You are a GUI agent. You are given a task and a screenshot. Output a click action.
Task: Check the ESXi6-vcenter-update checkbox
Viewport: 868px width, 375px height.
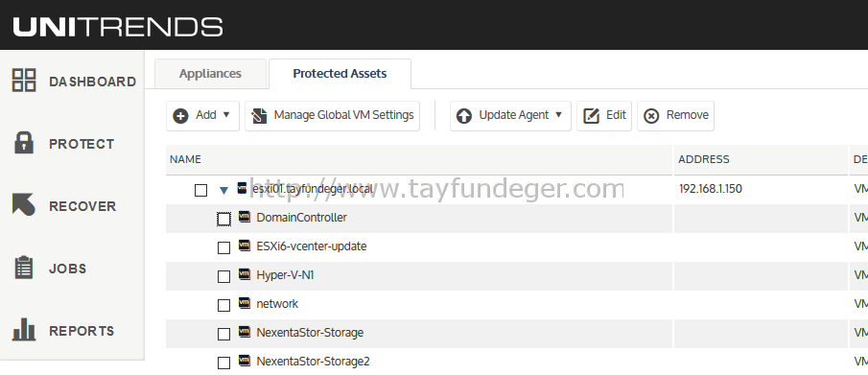coord(223,247)
